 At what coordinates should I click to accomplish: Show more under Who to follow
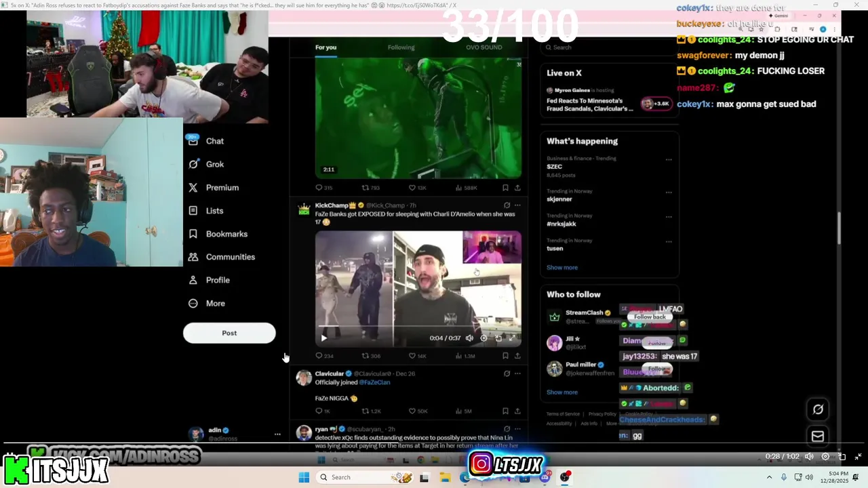click(x=562, y=392)
